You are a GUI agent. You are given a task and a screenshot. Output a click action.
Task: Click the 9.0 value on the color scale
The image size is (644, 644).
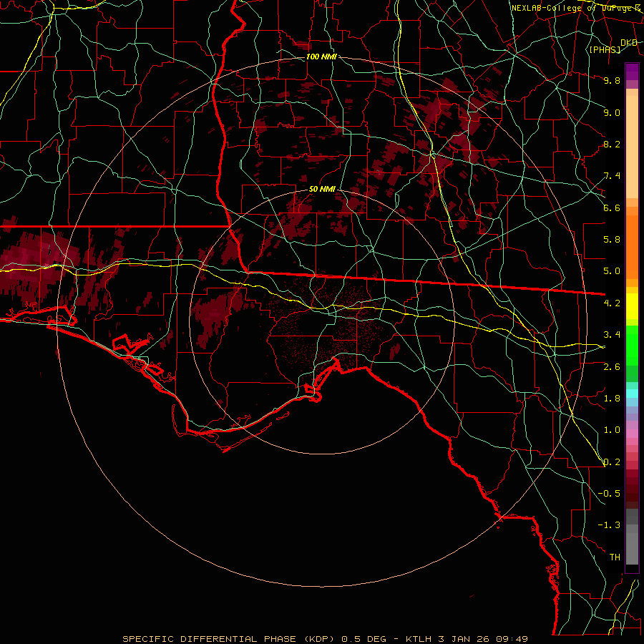coord(612,112)
